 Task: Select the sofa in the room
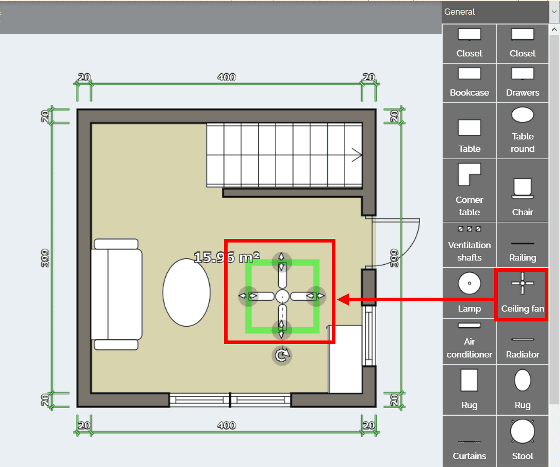tap(116, 295)
